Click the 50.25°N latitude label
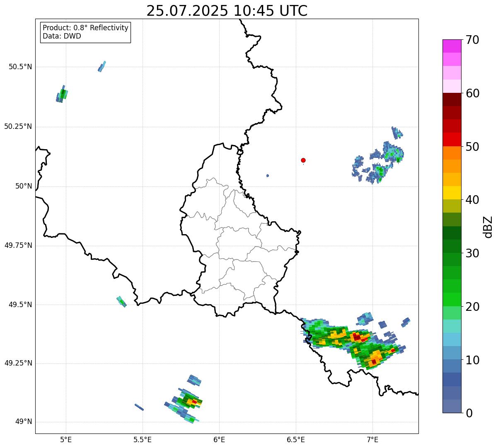The width and height of the screenshot is (498, 448). pyautogui.click(x=18, y=126)
